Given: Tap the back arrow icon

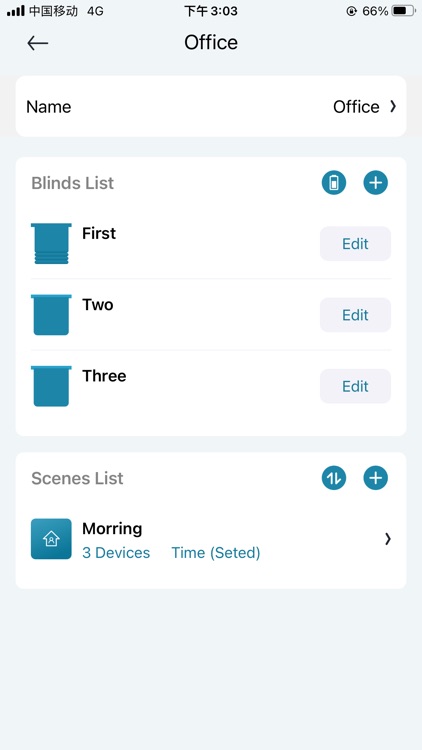Looking at the screenshot, I should tap(37, 43).
